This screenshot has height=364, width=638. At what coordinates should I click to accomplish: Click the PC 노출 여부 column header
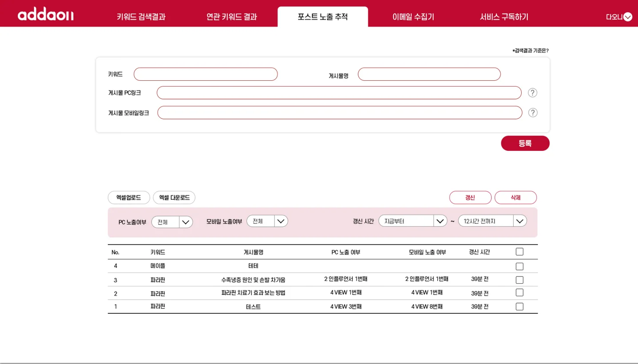click(x=346, y=252)
